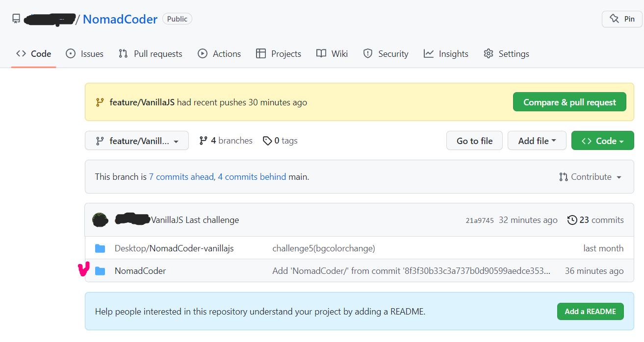Expand the feature/Vanill... branch selector dropdown
The width and height of the screenshot is (644, 342).
pos(137,141)
